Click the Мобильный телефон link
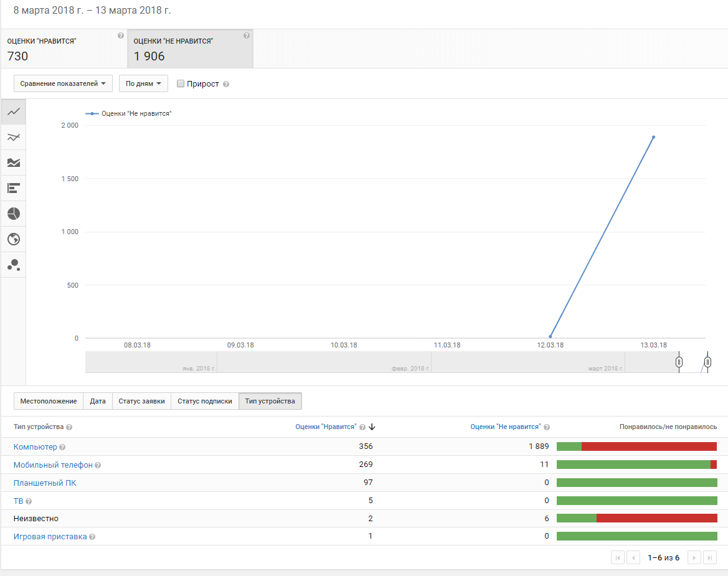Viewport: 728px width, 576px height. tap(53, 465)
